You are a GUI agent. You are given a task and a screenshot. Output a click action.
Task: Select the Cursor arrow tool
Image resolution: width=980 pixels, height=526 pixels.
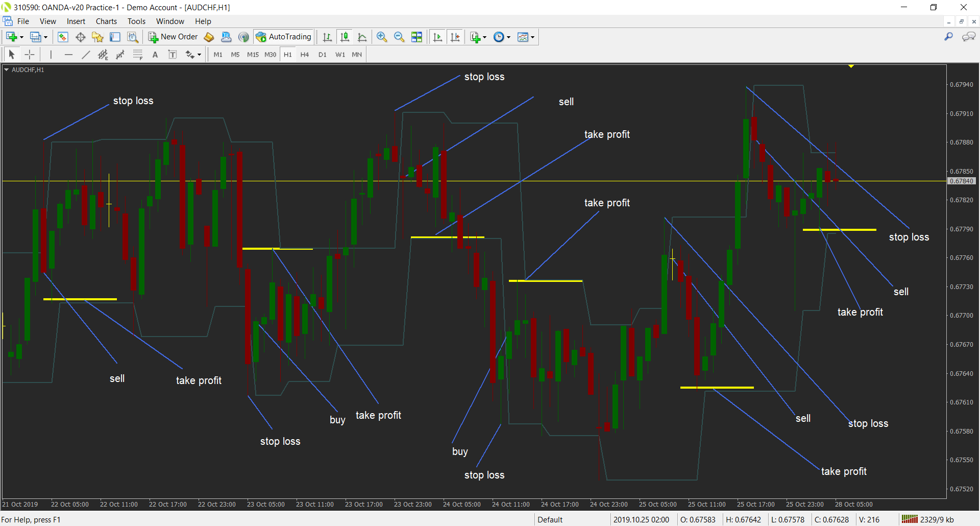[12, 55]
